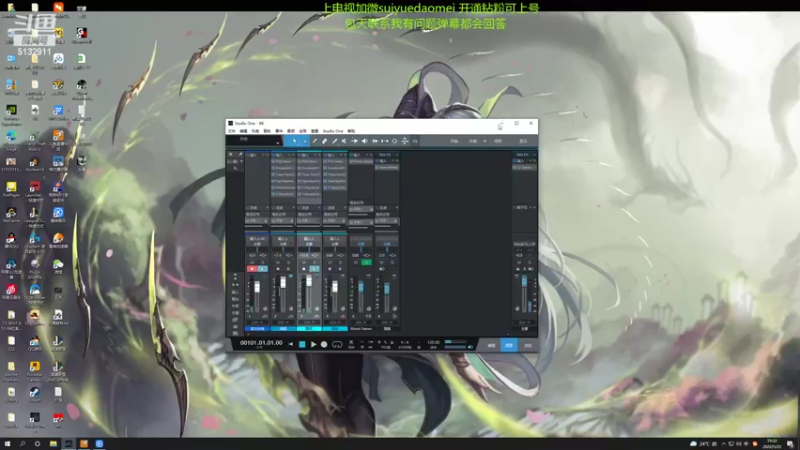The image size is (800, 450).
Task: Select the Bend tool in the toolbar
Action: pos(355,141)
